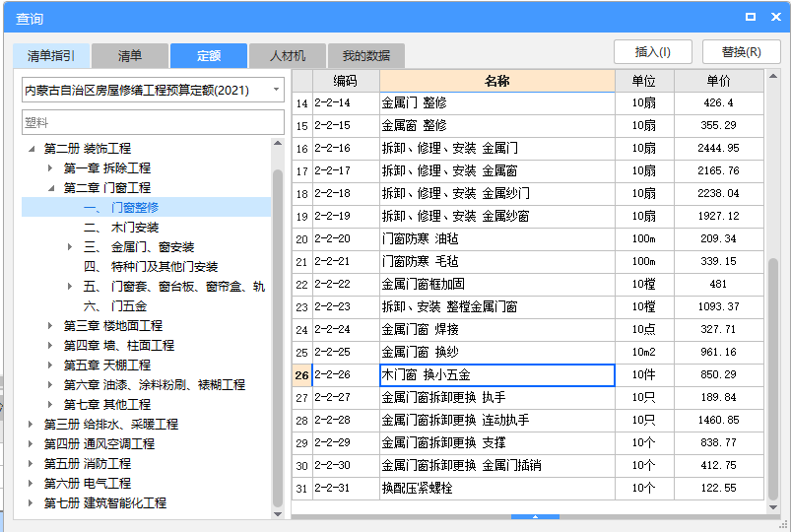
Task: Expand 第七册 建筑智能化工程 arrow
Action: (31, 502)
